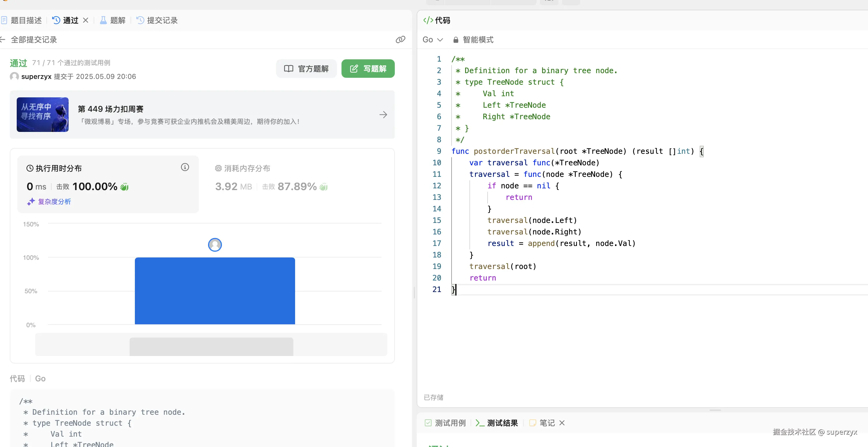Click the runtime info icon
The image size is (868, 447).
pos(185,167)
